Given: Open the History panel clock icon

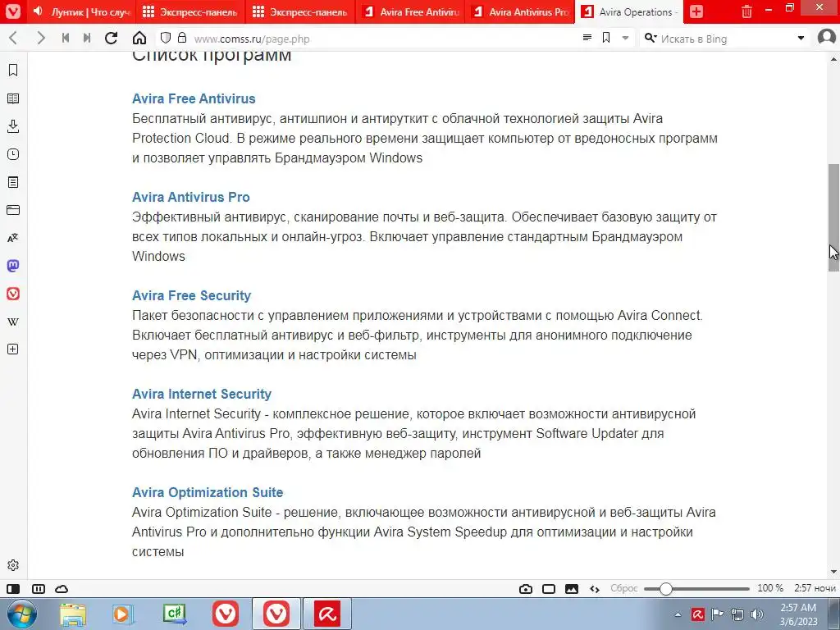Looking at the screenshot, I should pyautogui.click(x=13, y=154).
